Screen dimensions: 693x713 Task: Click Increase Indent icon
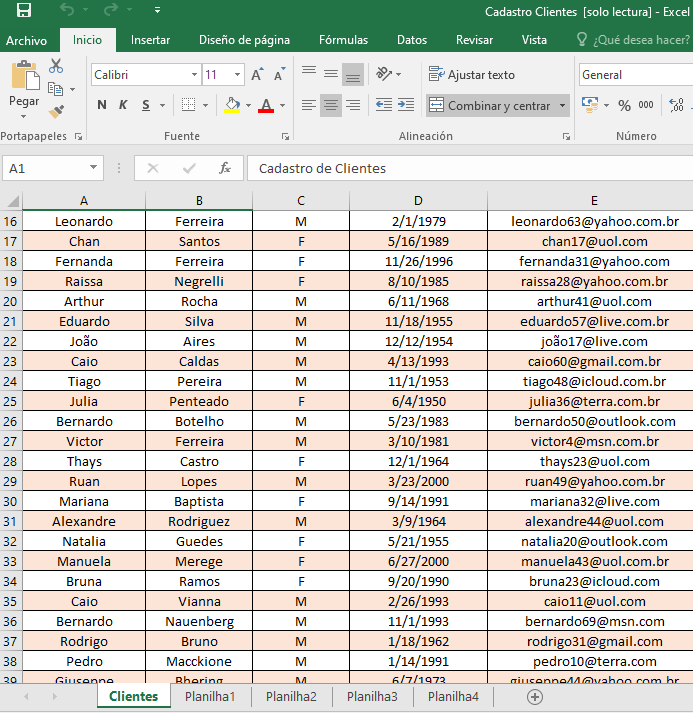tap(406, 105)
